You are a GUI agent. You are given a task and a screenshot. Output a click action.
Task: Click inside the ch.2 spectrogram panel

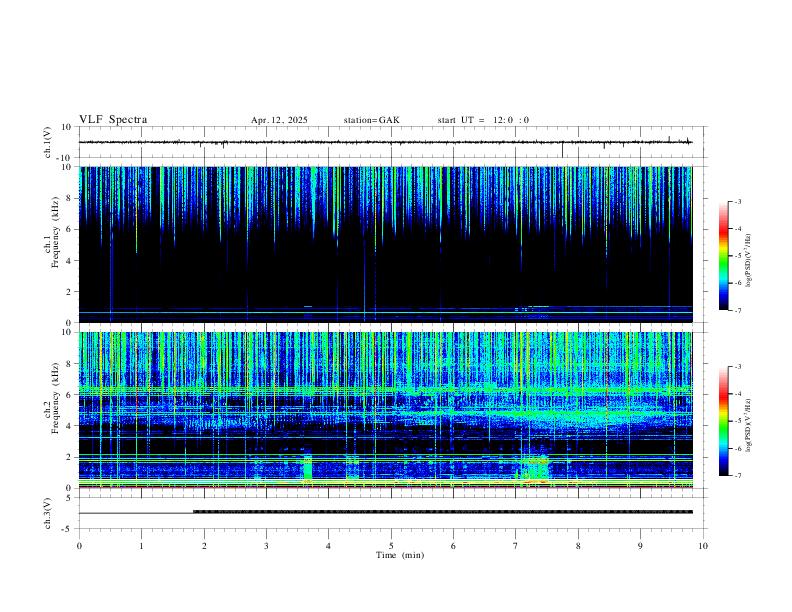coord(386,410)
